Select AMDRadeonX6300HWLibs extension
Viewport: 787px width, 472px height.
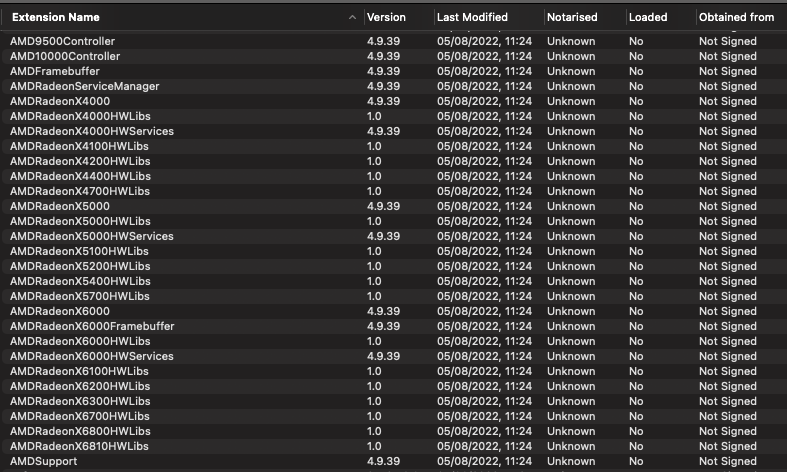pos(394,401)
